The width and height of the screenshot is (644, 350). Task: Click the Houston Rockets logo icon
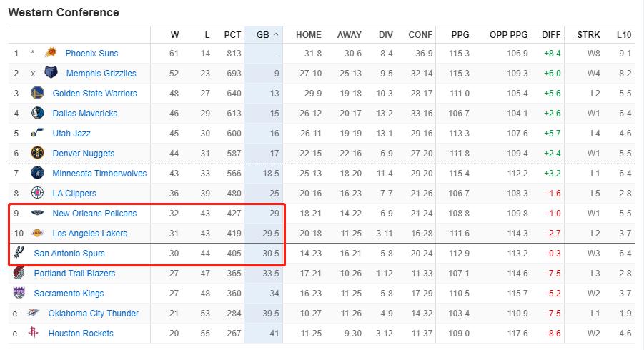(x=34, y=332)
